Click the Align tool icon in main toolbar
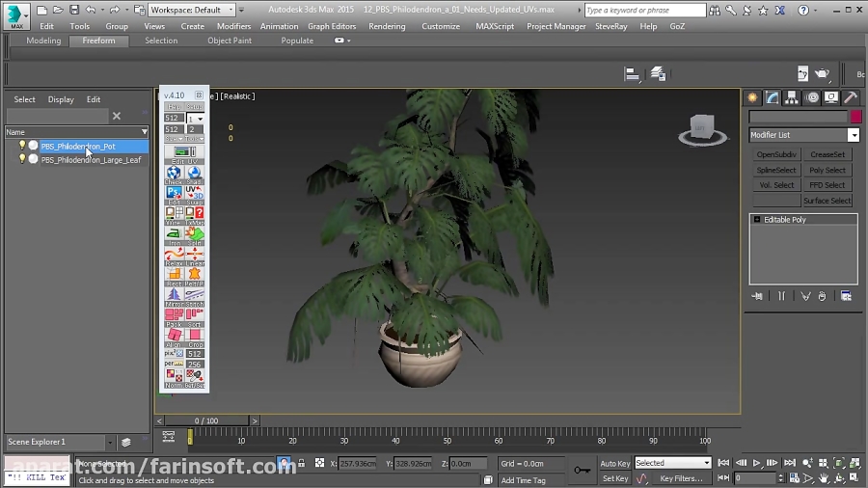The height and width of the screenshot is (488, 868). pyautogui.click(x=632, y=74)
